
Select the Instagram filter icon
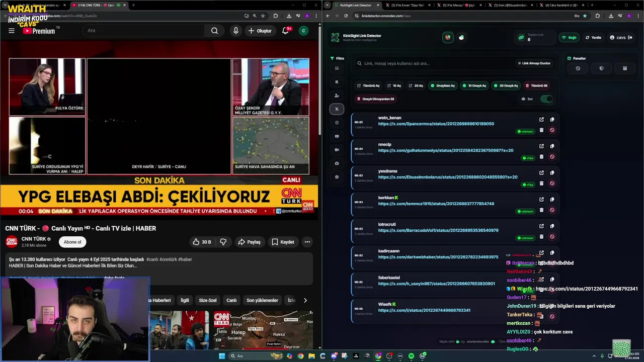click(337, 123)
